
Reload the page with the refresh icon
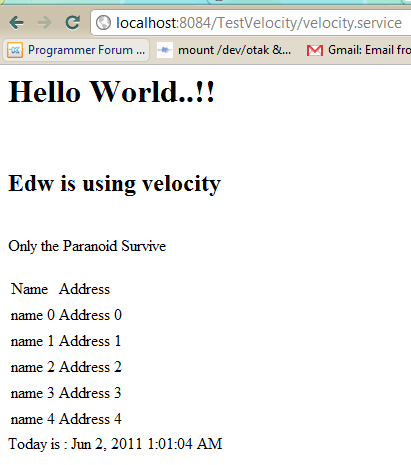click(x=72, y=23)
